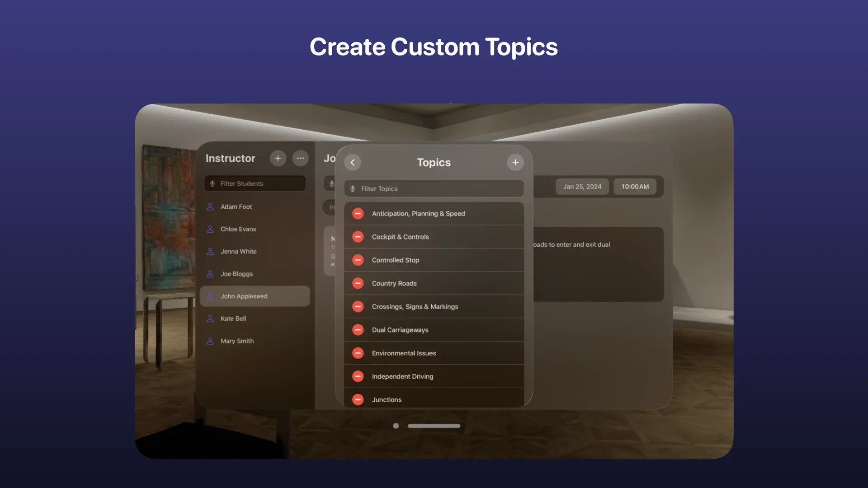This screenshot has width=868, height=488.
Task: Tap red minus icon beside Junctions
Action: [x=358, y=399]
